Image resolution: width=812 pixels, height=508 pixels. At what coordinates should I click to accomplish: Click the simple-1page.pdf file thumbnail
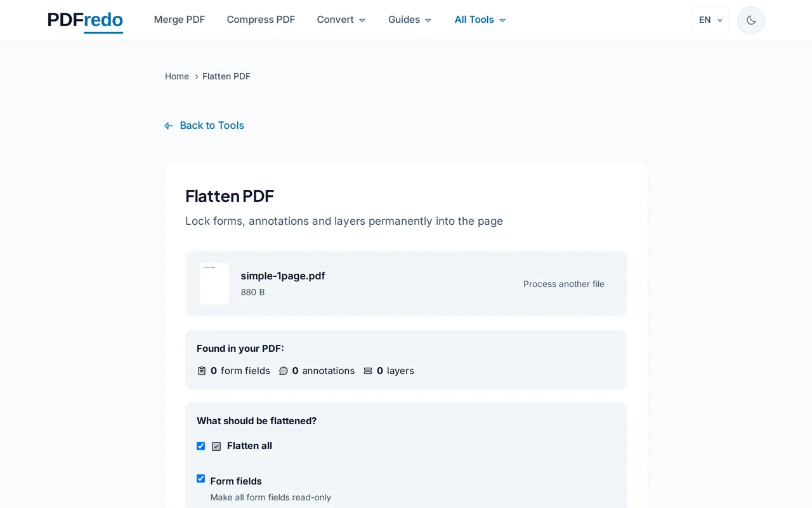[x=214, y=283]
